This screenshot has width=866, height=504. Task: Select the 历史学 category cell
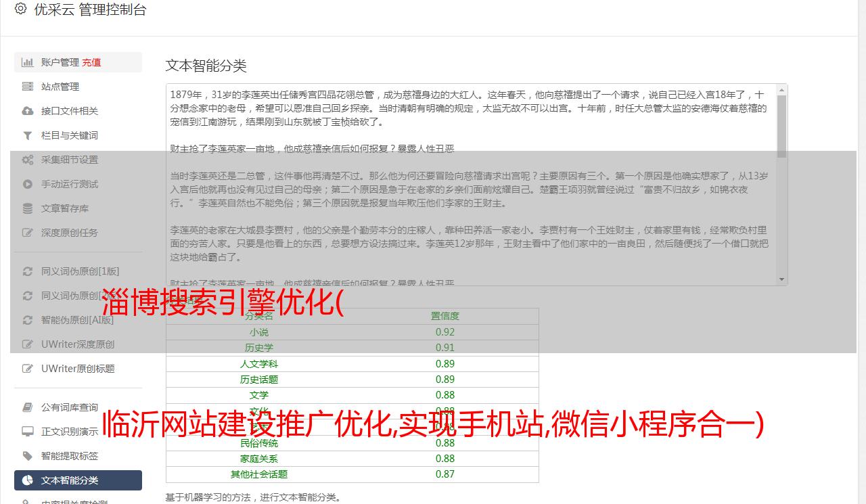[259, 348]
